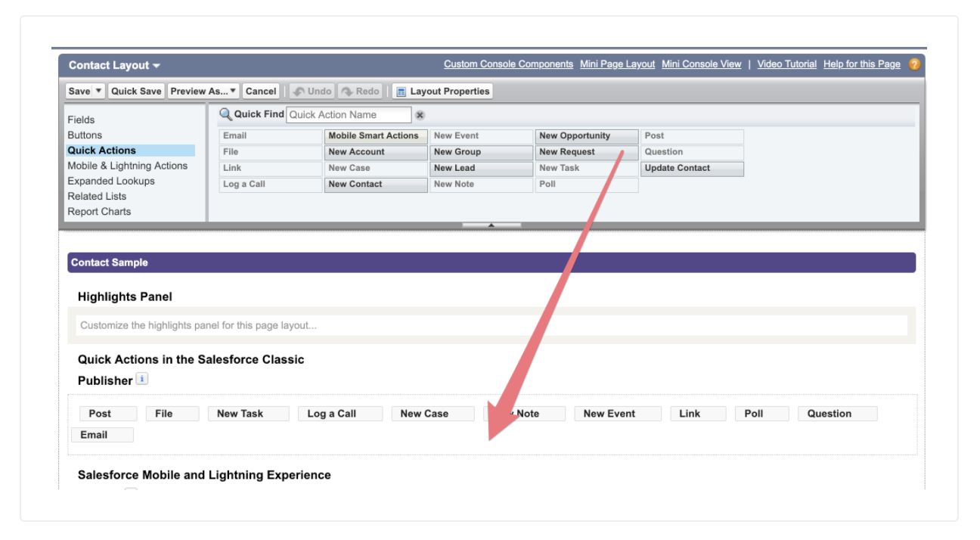Click New Contact in the palette
This screenshot has height=540, width=980.
tap(376, 185)
